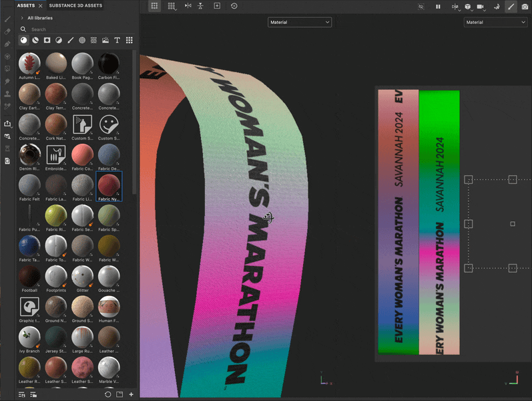The image size is (532, 401).
Task: Add a new resource with plus icon
Action: click(x=131, y=394)
